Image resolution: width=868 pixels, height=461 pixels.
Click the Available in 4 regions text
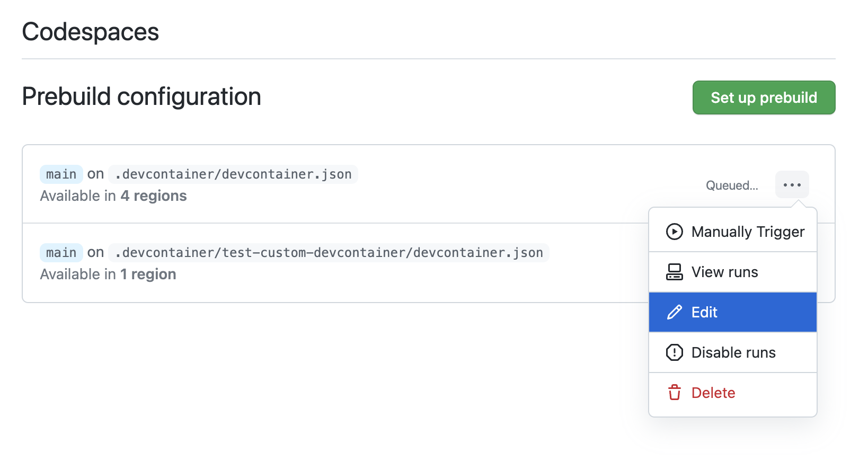[x=113, y=196]
